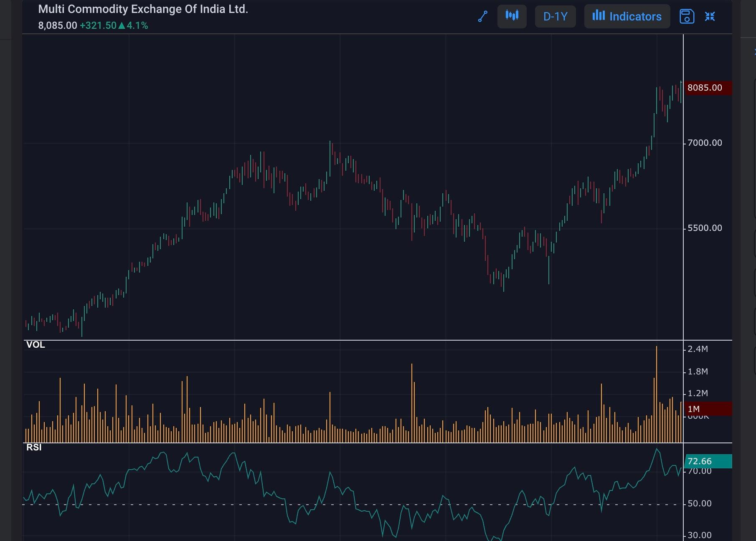Click the red 1M current volume tag
This screenshot has width=756, height=541.
[x=708, y=409]
